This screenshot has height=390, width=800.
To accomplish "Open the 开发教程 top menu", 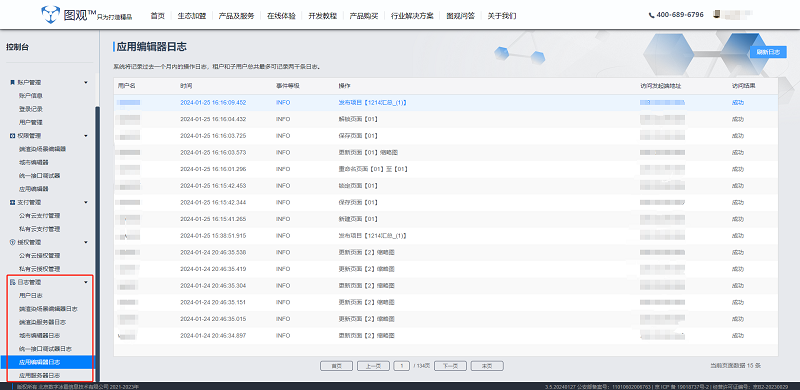I will (322, 16).
